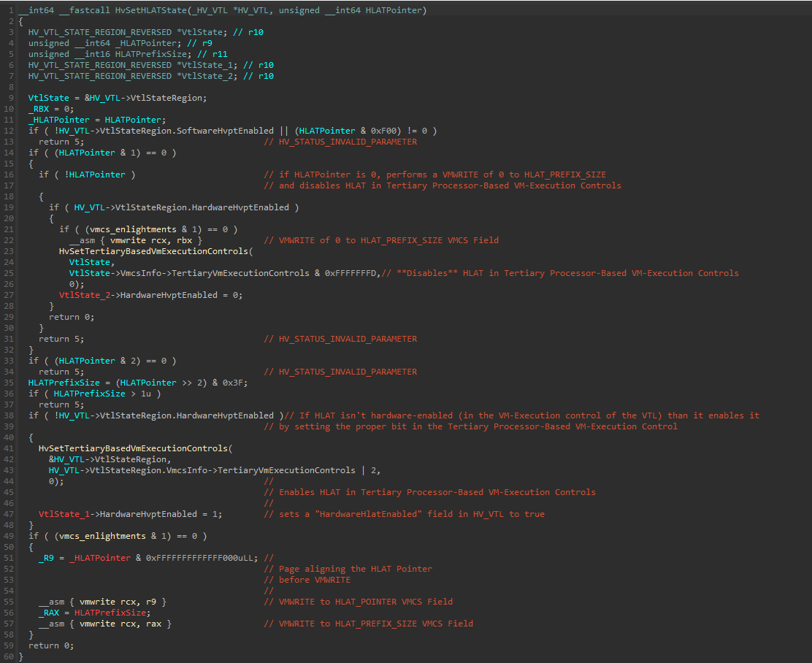Select the 0xF00 mask constant
This screenshot has height=663, width=812.
point(383,131)
